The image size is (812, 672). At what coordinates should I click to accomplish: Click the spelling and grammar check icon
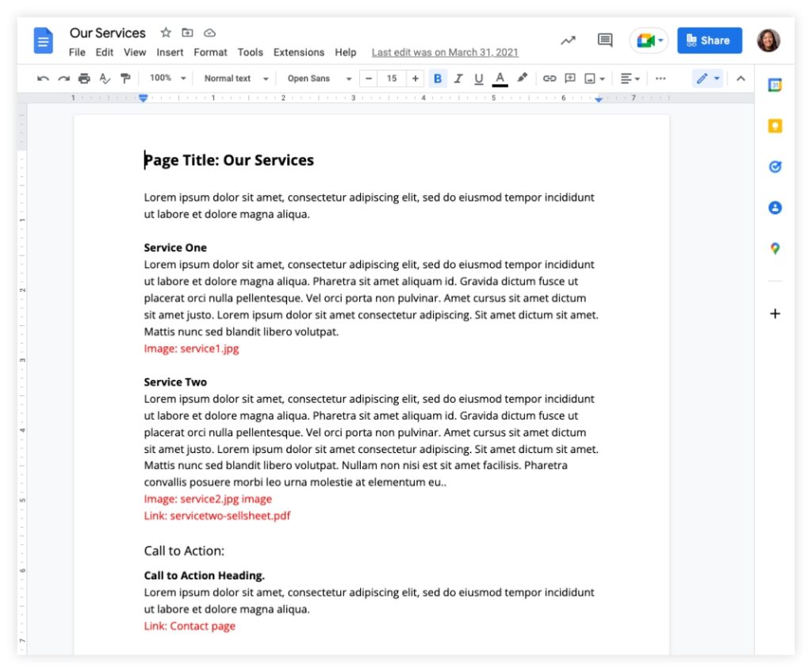pos(104,78)
